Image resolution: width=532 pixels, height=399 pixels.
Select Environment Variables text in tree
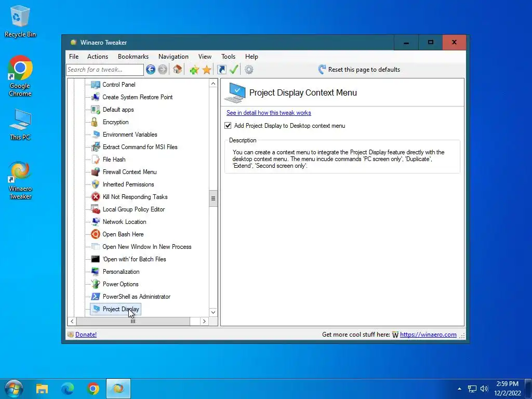[130, 135]
